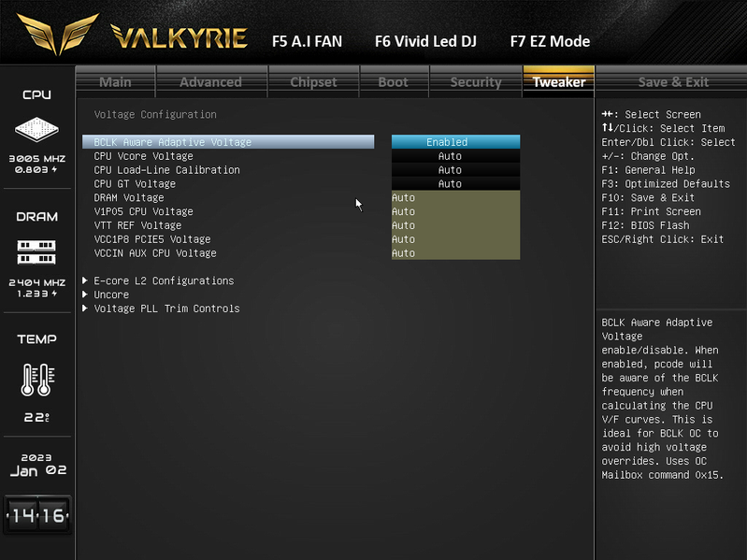
Task: Expand E-core L2 Configurations submenu arrow
Action: 85,280
